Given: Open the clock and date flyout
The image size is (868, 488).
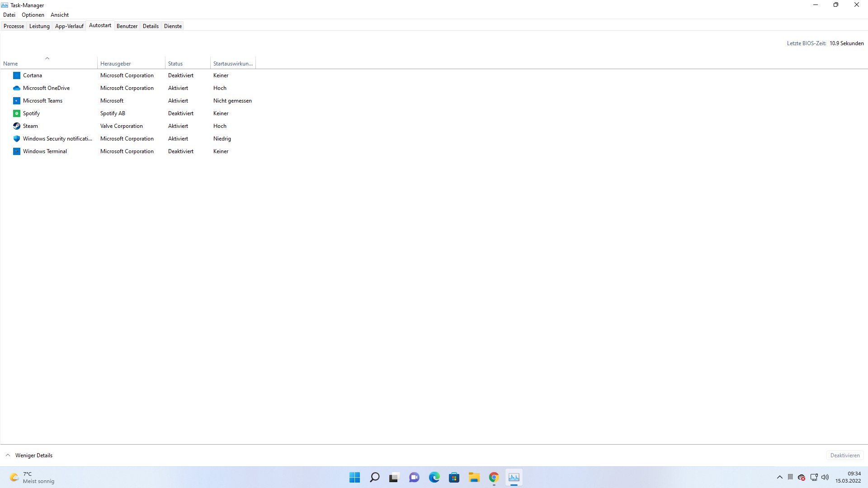Looking at the screenshot, I should pyautogui.click(x=848, y=477).
